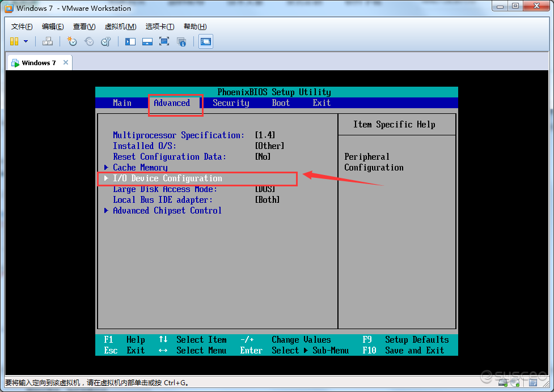Viewport: 554px width, 392px height.
Task: Open the power dropdown arrow beside pause
Action: tap(26, 41)
